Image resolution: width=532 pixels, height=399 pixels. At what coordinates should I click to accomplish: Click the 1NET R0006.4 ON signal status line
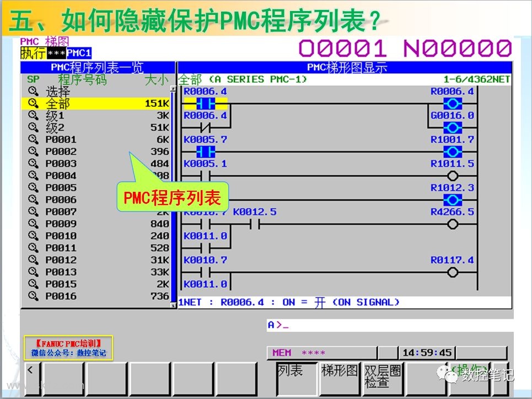point(345,303)
